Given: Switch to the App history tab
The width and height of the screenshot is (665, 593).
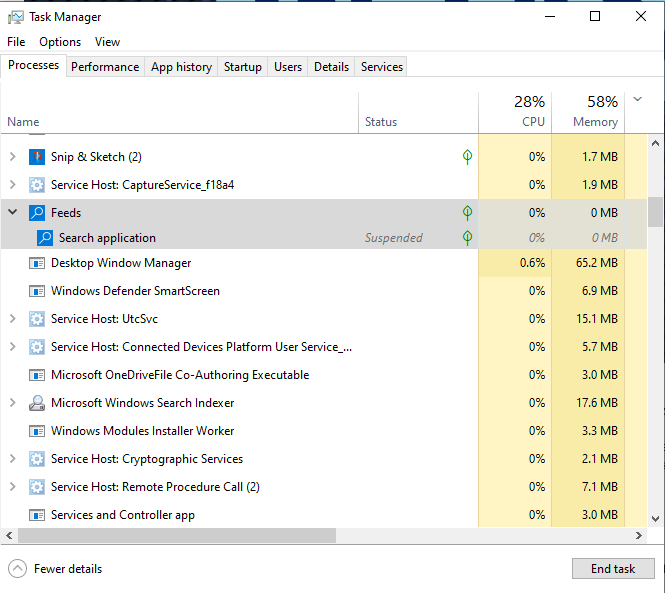Looking at the screenshot, I should coord(181,67).
